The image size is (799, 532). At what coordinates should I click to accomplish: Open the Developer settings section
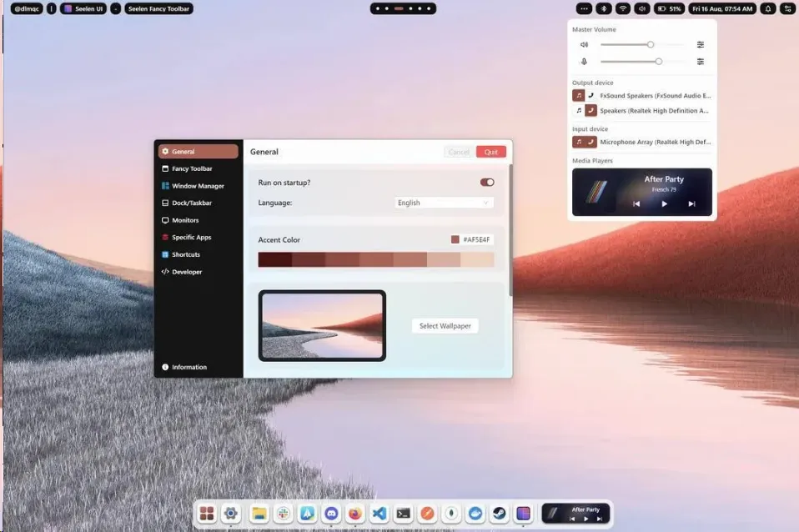[x=198, y=272]
